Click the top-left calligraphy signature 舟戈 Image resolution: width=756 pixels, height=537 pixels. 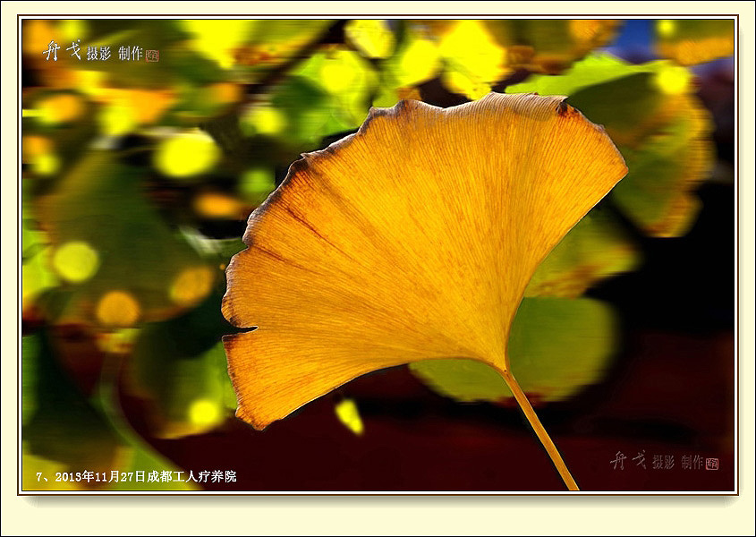coord(62,51)
